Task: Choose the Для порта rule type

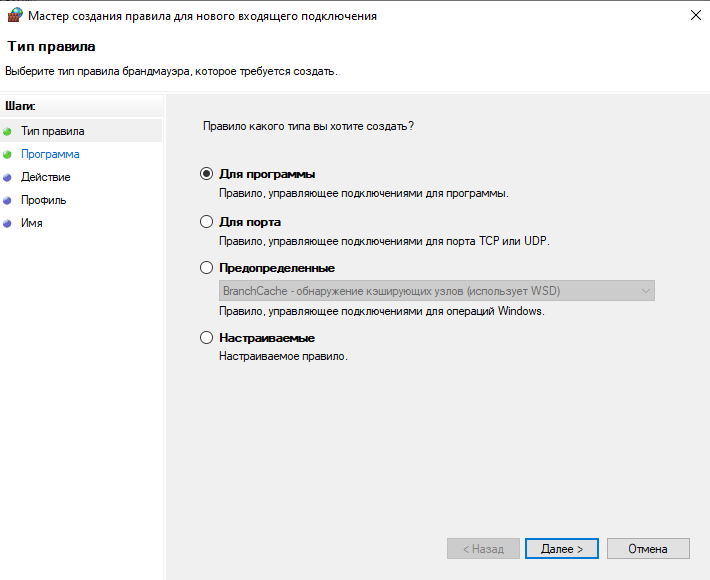Action: [x=207, y=222]
